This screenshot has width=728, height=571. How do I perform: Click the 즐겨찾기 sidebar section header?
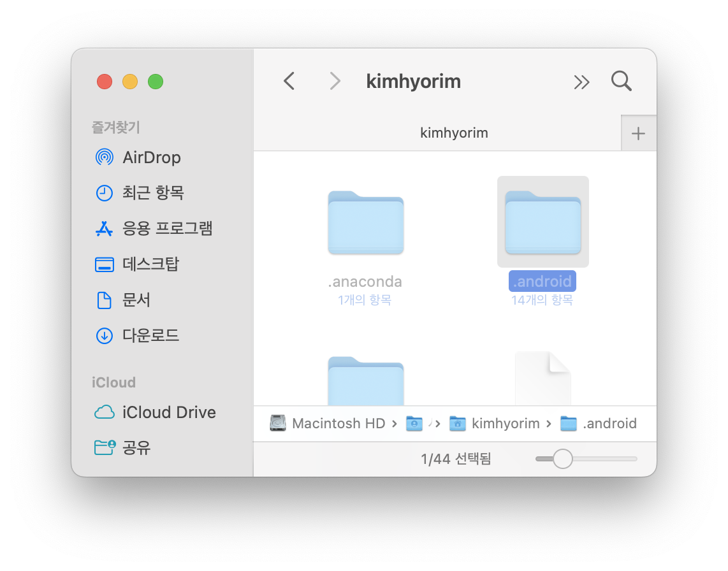115,127
